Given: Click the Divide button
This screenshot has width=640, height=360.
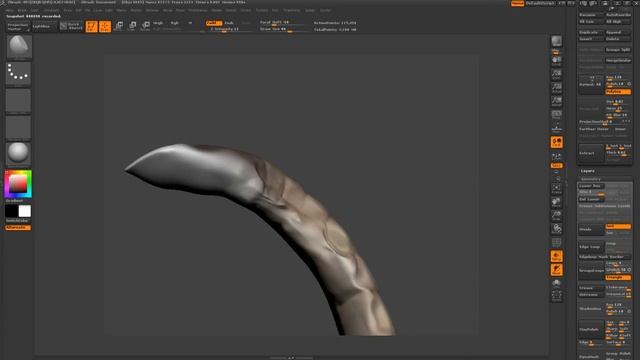Looking at the screenshot, I should (591, 229).
